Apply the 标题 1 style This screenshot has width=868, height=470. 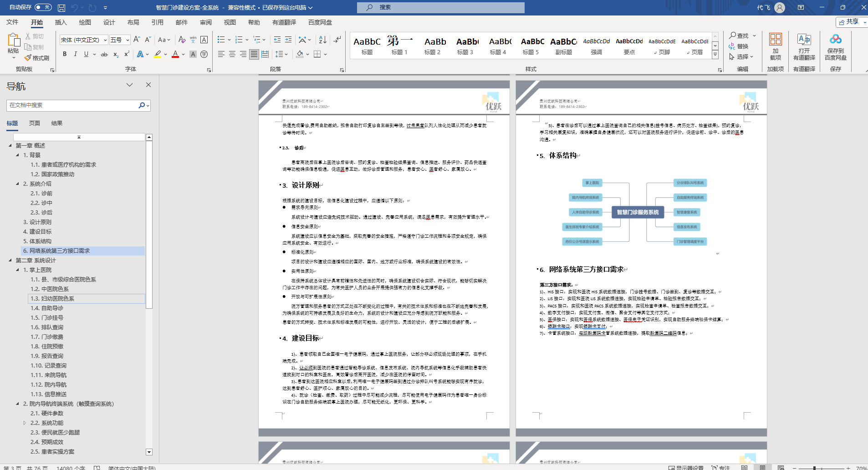coord(399,46)
